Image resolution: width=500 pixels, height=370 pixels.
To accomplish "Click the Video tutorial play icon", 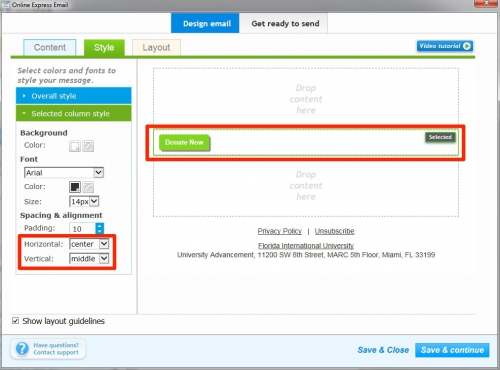I will click(467, 46).
